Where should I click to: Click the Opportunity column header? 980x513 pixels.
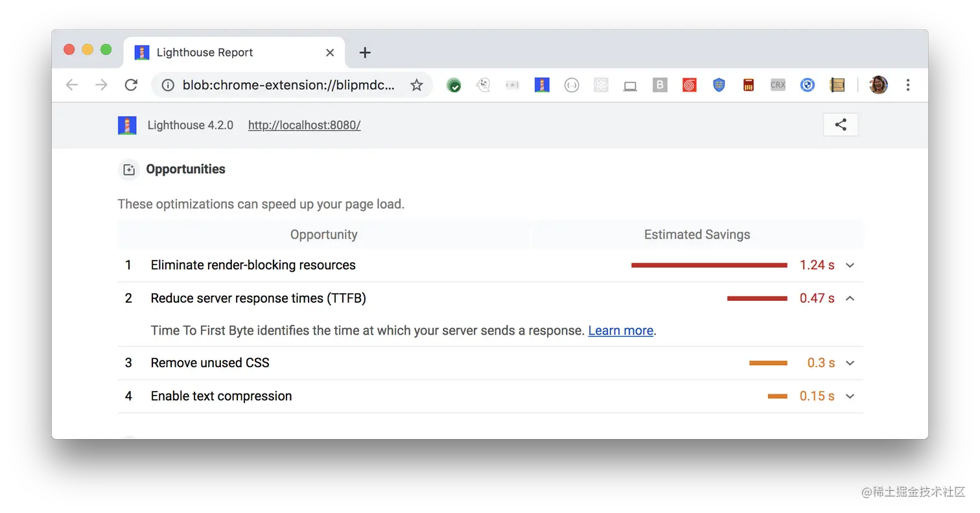pyautogui.click(x=323, y=235)
